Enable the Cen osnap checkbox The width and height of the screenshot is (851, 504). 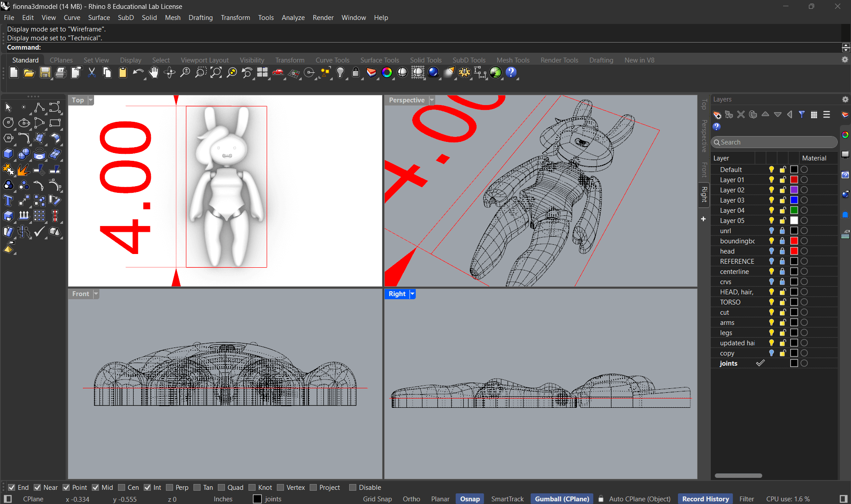[122, 488]
